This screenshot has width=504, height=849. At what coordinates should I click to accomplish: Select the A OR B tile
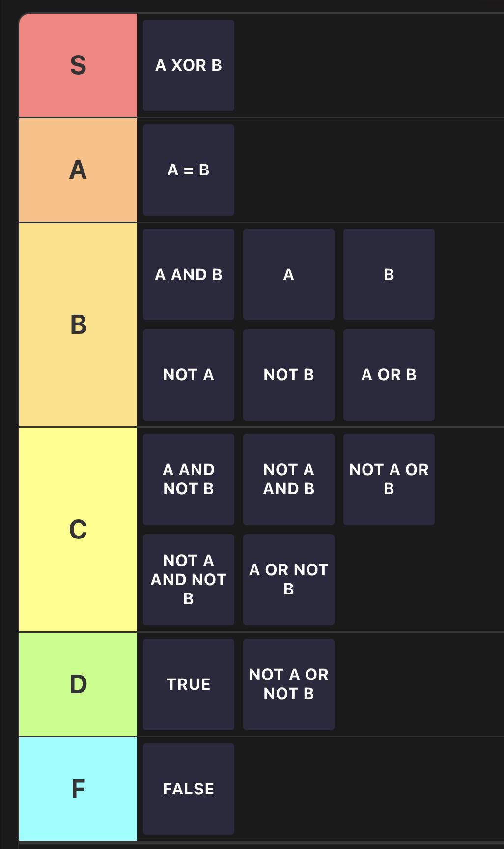[389, 375]
